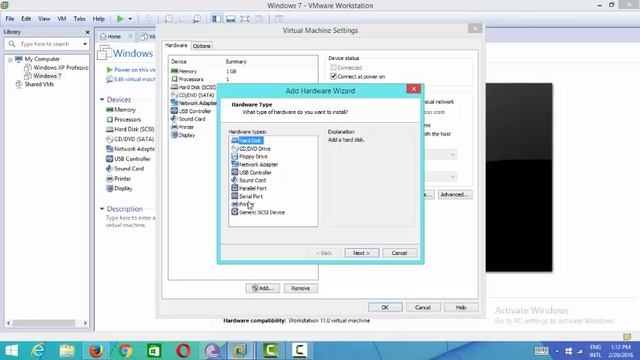
Task: Select CD/DVD (SATA) in Devices summary
Action: pyautogui.click(x=130, y=139)
